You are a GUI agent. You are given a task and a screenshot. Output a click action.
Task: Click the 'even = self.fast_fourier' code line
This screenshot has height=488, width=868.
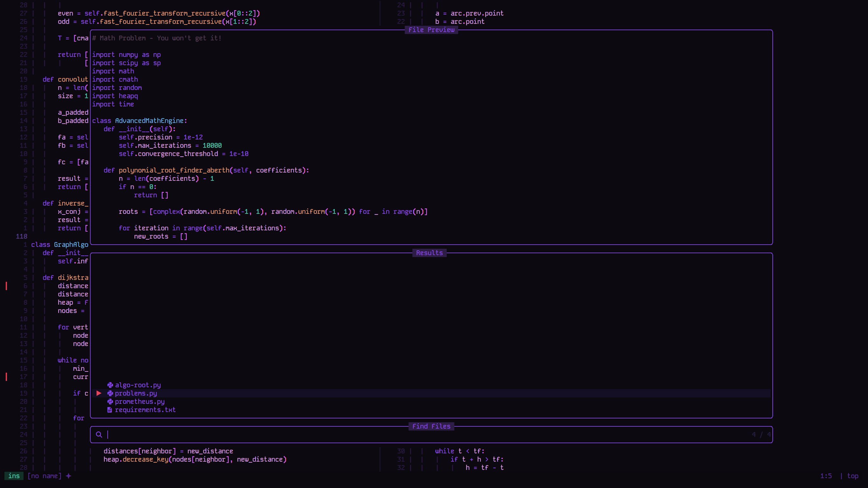[x=159, y=13]
